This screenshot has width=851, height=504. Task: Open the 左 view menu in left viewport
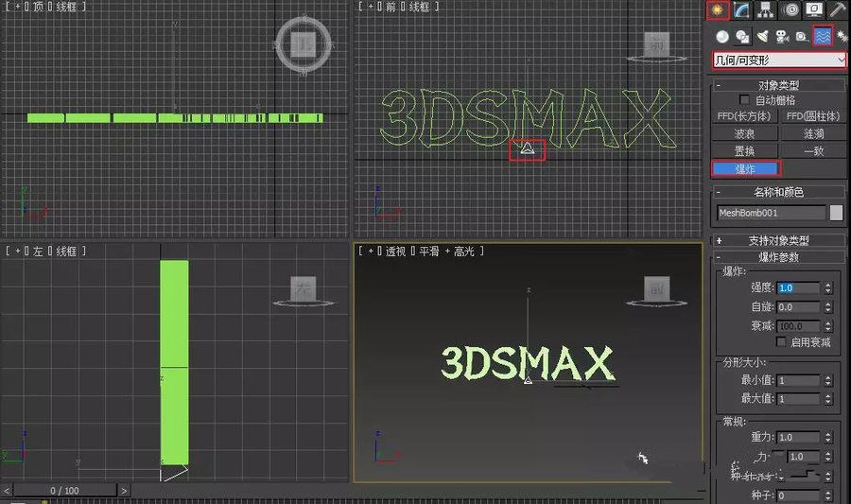(x=38, y=252)
